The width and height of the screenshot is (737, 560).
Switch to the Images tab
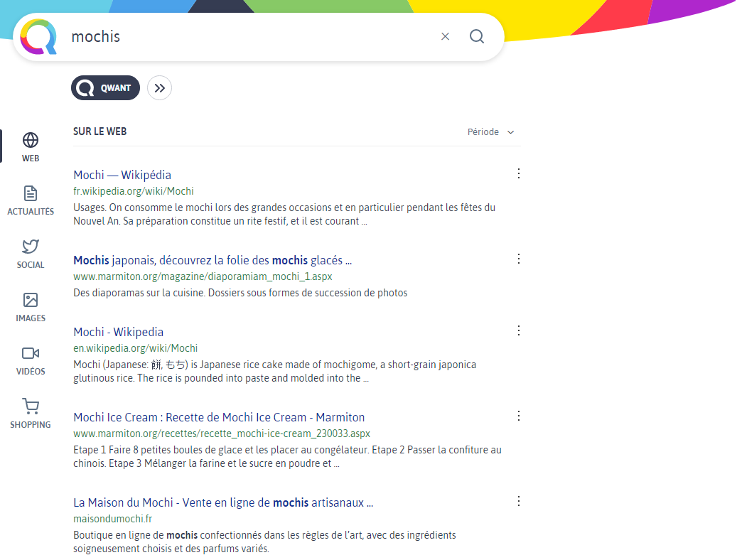(x=31, y=307)
